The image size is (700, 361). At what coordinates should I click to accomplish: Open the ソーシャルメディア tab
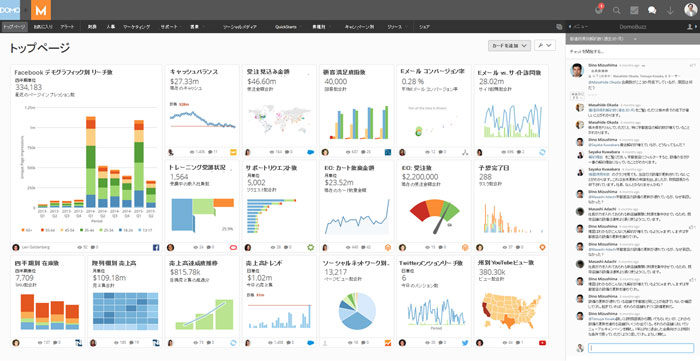coord(240,27)
